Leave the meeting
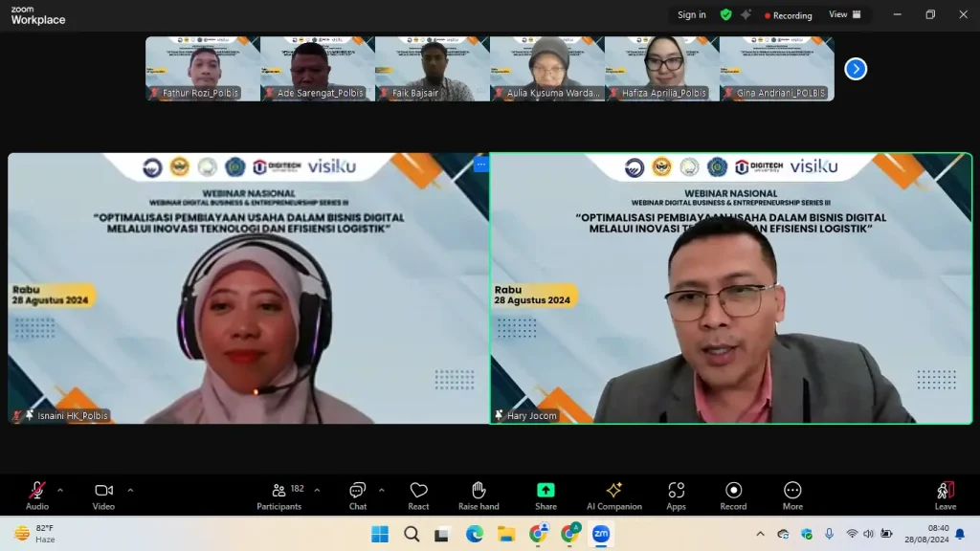 945,495
